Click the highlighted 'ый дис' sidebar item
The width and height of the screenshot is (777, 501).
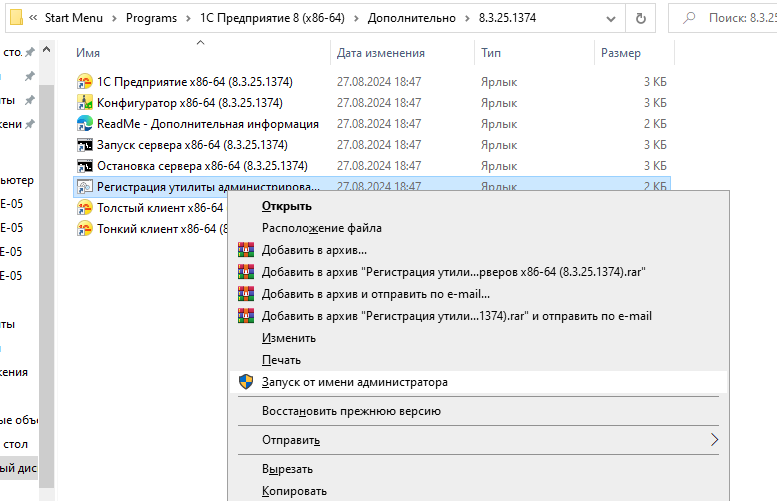(x=19, y=468)
